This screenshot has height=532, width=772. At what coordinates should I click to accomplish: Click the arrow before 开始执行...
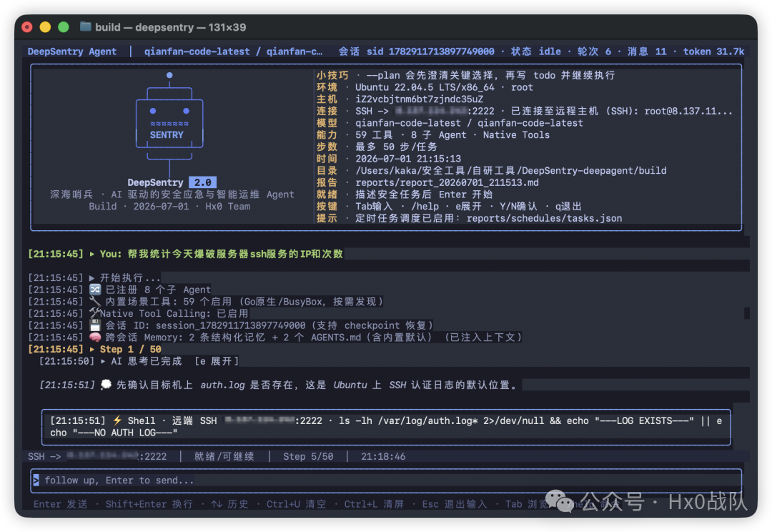(x=92, y=278)
